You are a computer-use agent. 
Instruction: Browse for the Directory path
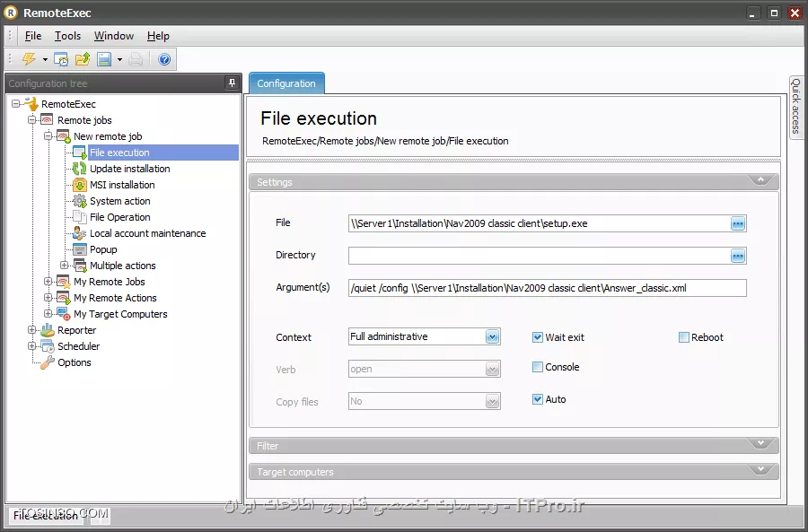click(738, 256)
